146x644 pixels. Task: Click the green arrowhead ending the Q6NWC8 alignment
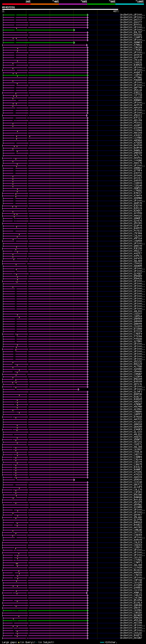pos(74,42)
